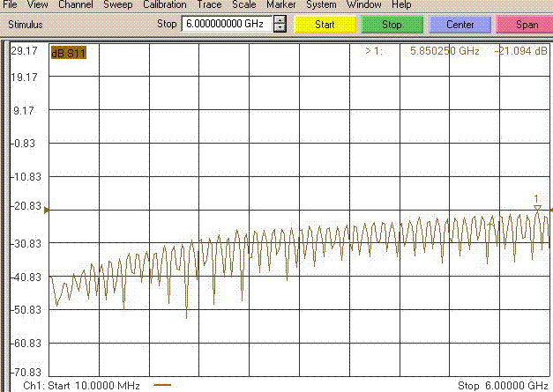Click the pink Span stimulus button
Viewport: 553px width, 392px height.
tap(526, 25)
